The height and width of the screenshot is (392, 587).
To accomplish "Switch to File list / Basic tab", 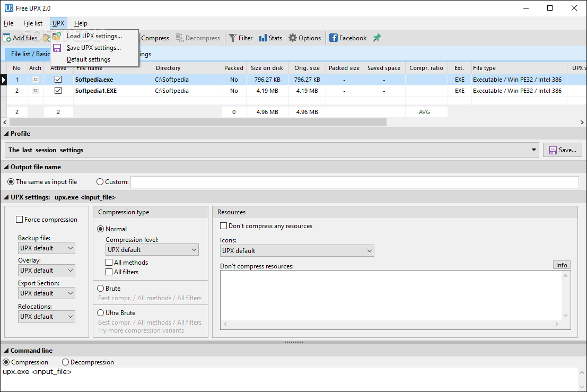I will [x=29, y=54].
